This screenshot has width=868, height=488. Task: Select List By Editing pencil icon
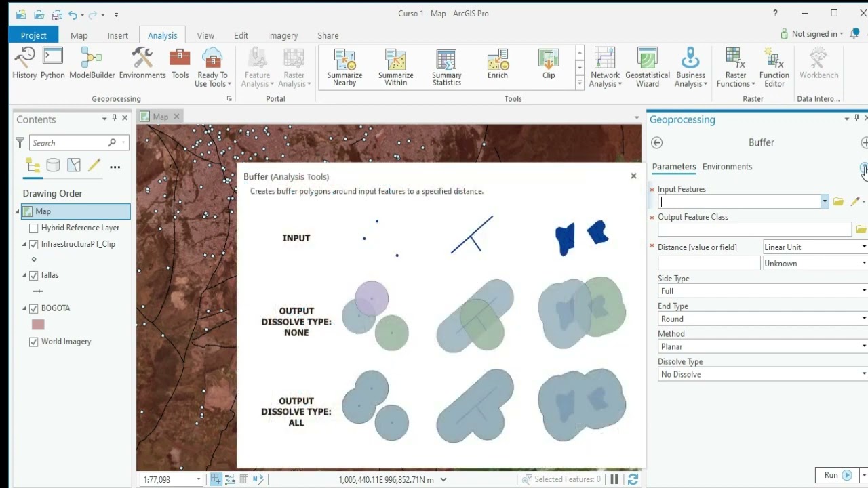(x=94, y=165)
